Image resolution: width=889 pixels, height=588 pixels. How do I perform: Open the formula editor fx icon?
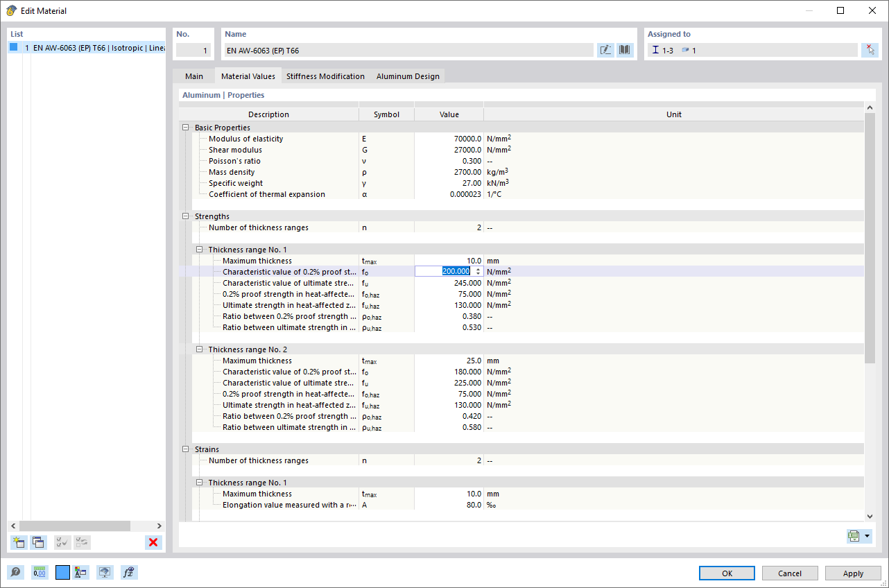[128, 572]
